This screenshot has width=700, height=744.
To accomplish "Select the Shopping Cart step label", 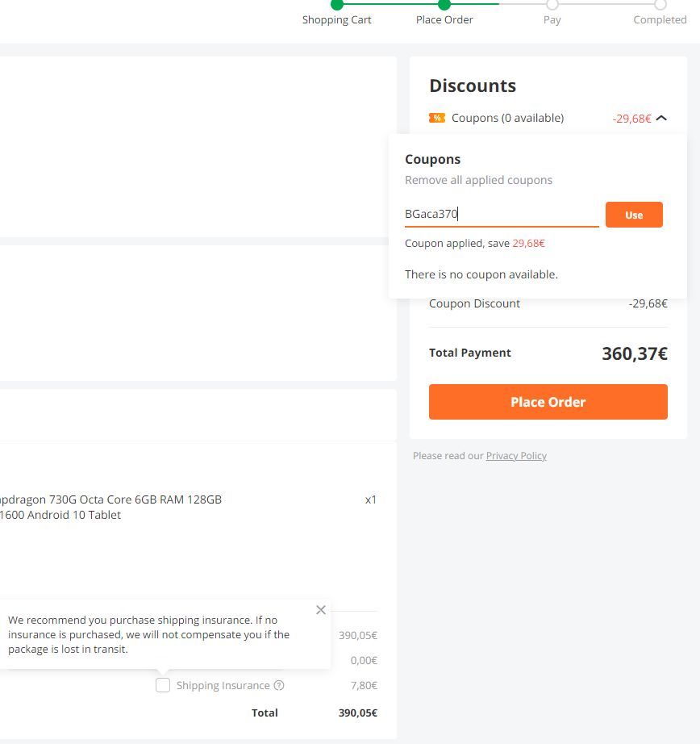I will coord(337,20).
